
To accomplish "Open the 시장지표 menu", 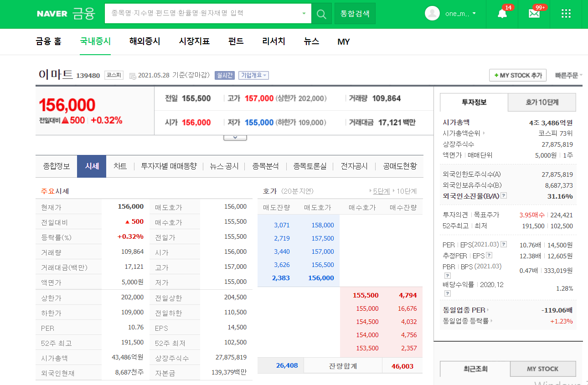I will coord(194,41).
